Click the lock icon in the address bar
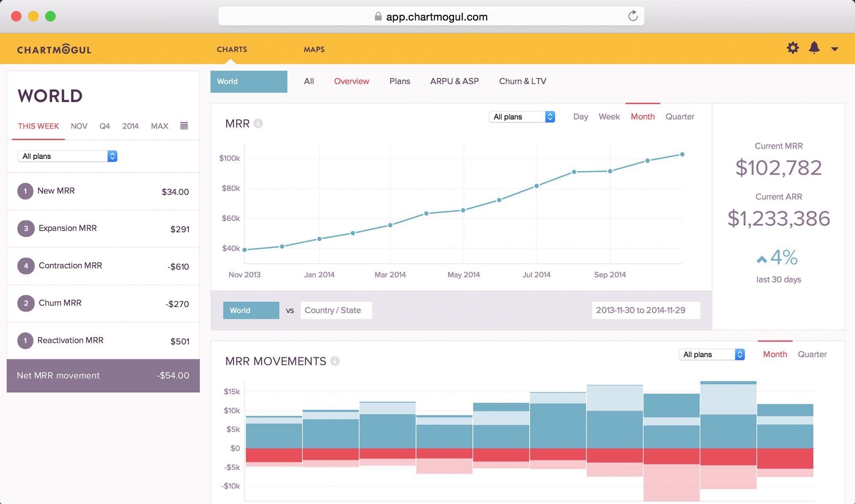 pyautogui.click(x=378, y=16)
